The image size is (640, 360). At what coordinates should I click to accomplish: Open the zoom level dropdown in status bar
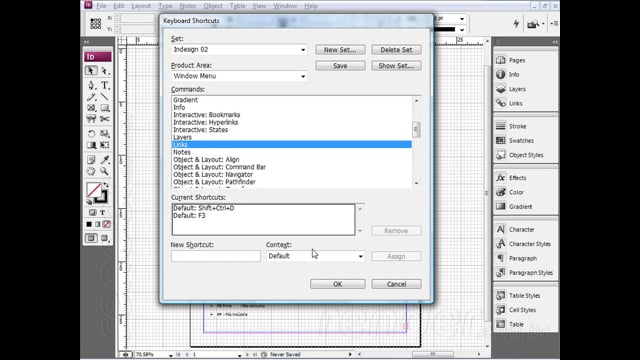[x=171, y=355]
